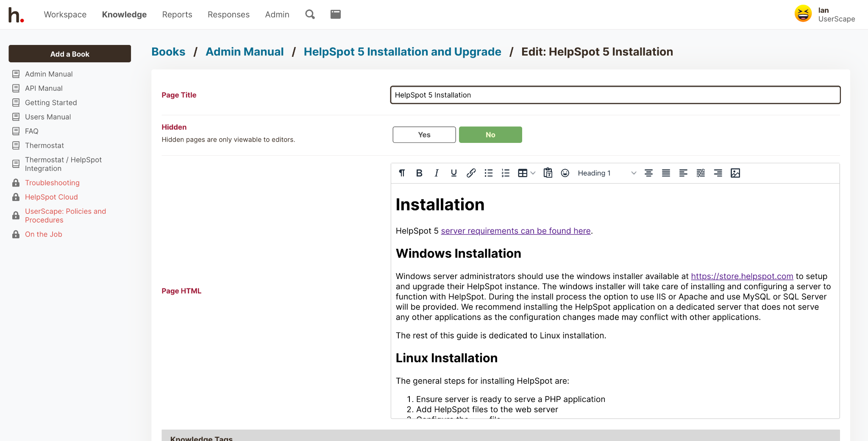The width and height of the screenshot is (868, 441).
Task: Apply bold formatting
Action: (419, 173)
